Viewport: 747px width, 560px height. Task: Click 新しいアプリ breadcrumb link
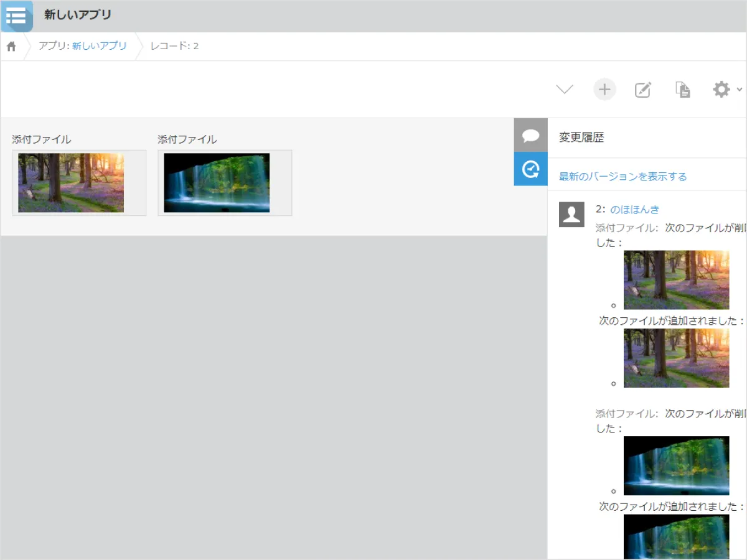pos(99,46)
